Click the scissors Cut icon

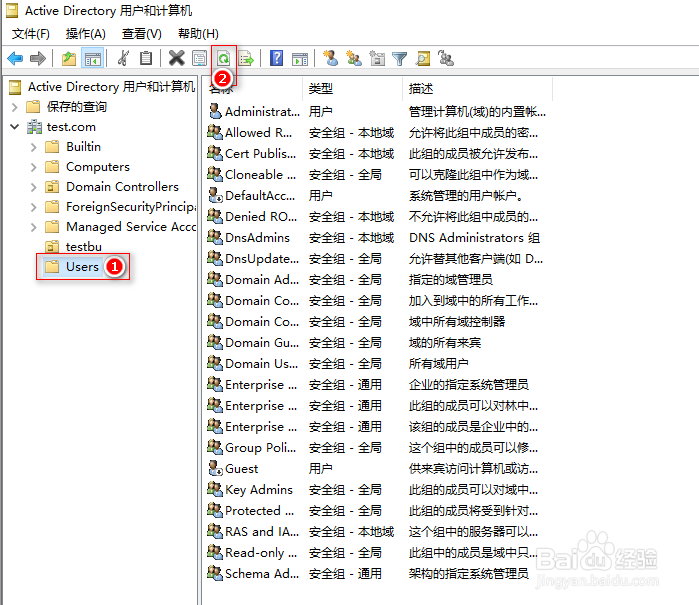click(x=123, y=58)
